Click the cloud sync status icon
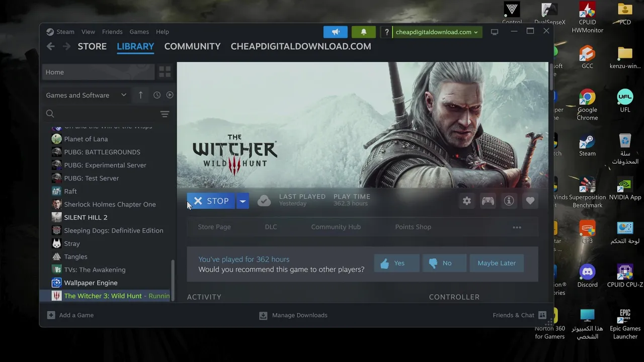 264,201
